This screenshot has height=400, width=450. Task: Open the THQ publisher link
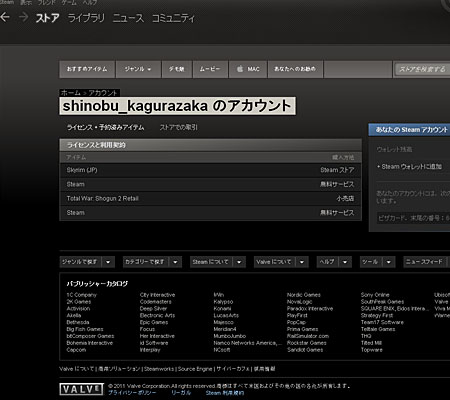366,336
